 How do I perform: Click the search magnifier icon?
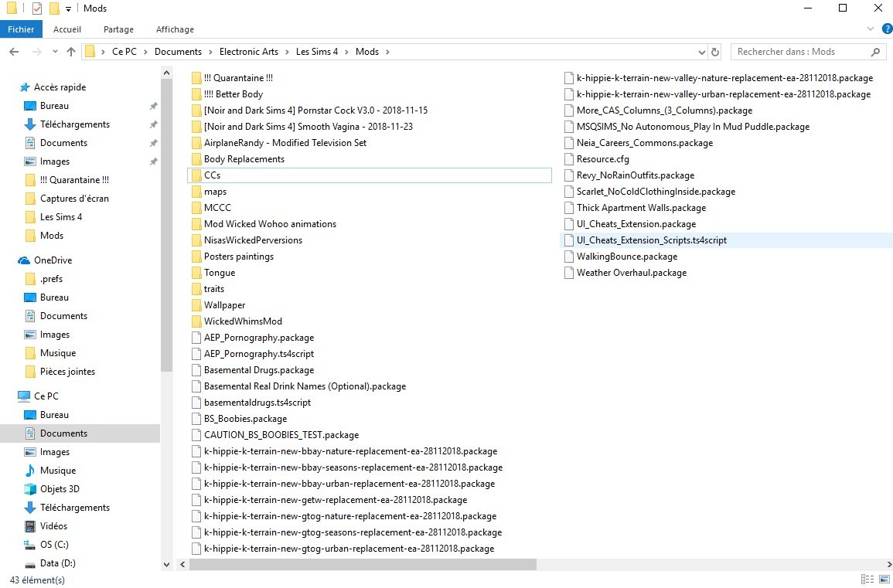[875, 52]
